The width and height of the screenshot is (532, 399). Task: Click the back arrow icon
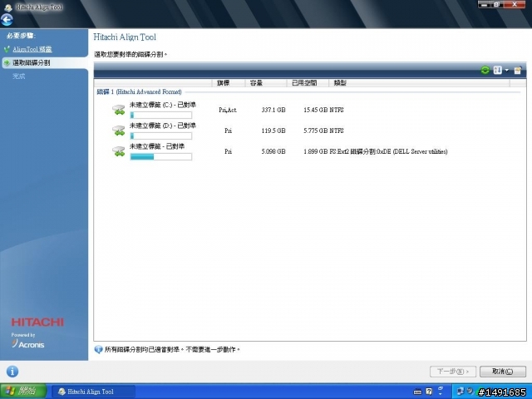[x=7, y=20]
